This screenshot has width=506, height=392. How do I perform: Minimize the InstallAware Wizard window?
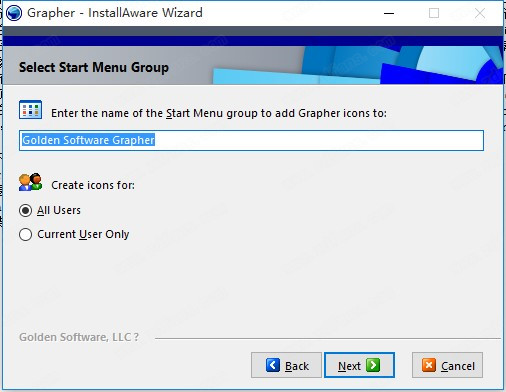point(389,13)
